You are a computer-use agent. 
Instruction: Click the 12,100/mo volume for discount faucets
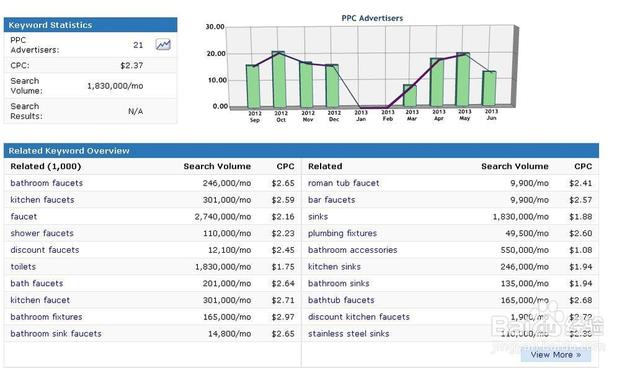click(229, 250)
